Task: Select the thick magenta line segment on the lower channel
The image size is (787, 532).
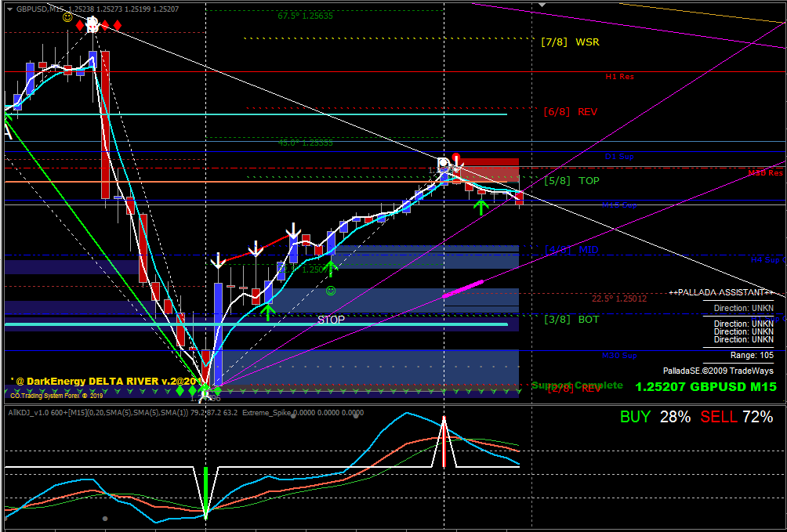Action: 462,290
